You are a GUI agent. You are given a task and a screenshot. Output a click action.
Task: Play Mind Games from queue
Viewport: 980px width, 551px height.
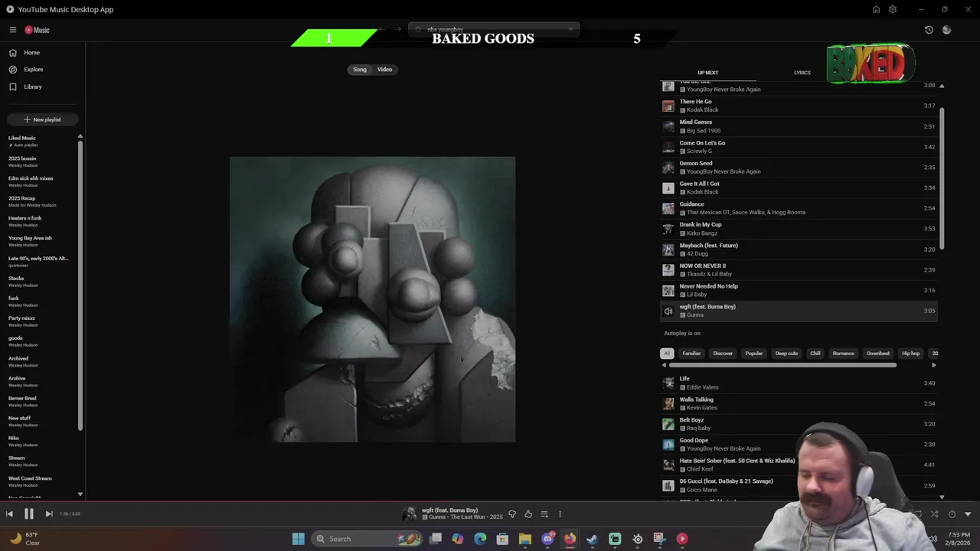tap(799, 126)
